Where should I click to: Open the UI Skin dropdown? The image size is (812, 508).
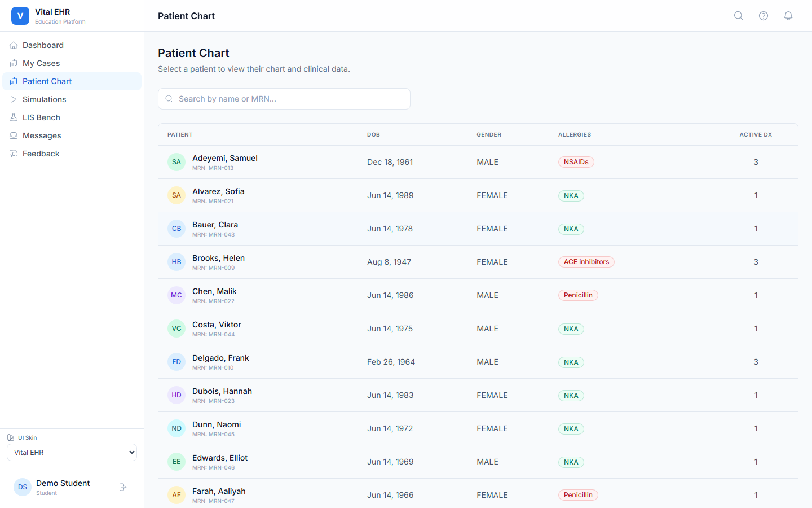pyautogui.click(x=72, y=453)
